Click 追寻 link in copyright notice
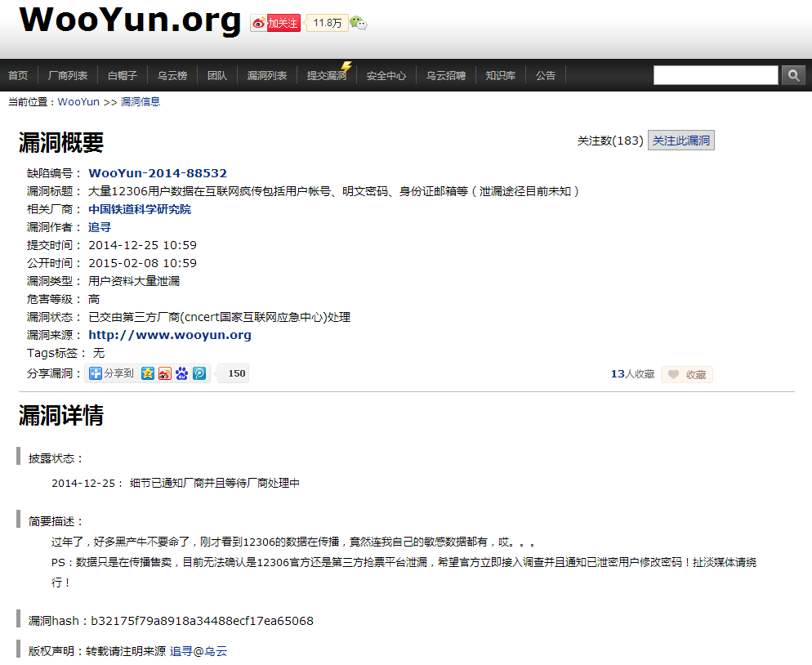Image resolution: width=812 pixels, height=665 pixels. point(181,651)
